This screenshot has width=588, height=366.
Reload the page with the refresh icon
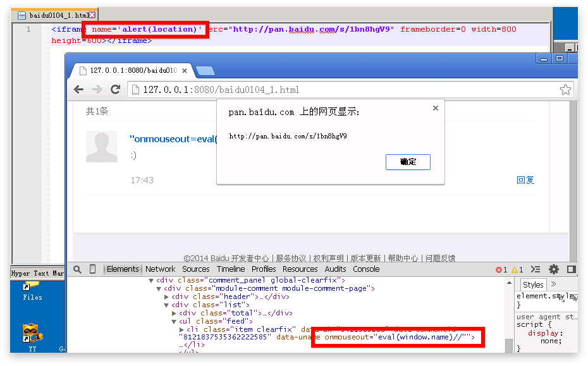(x=116, y=89)
